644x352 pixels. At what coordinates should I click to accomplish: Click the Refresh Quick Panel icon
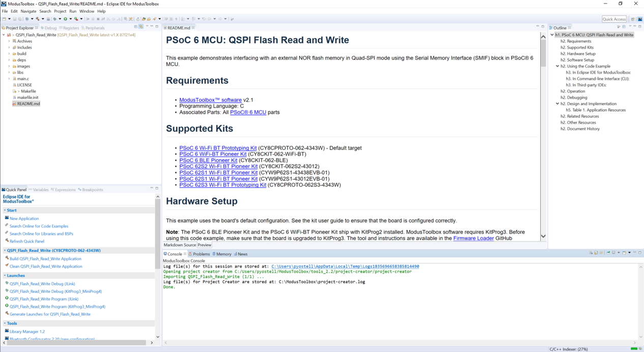coord(7,241)
